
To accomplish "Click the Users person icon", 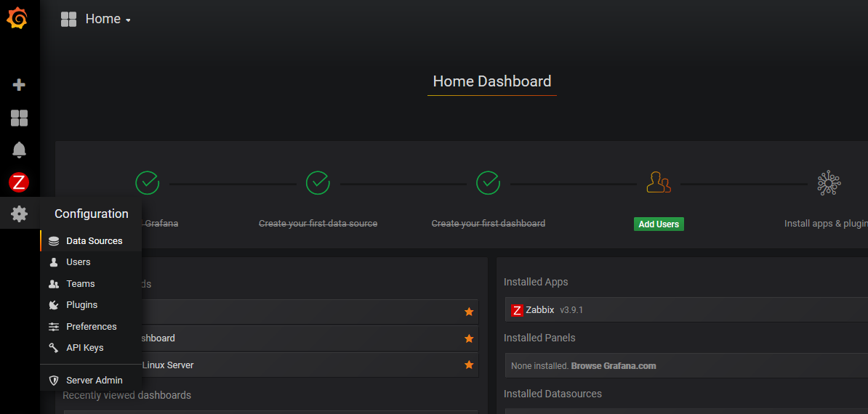I will pyautogui.click(x=54, y=262).
